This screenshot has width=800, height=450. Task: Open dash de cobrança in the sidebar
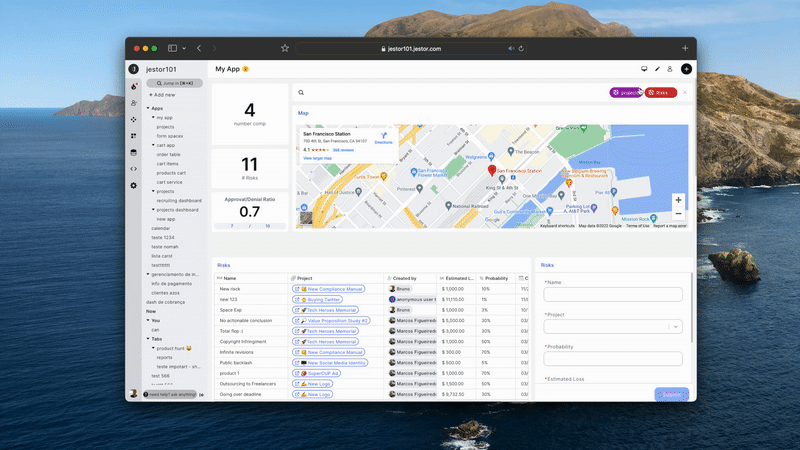pos(165,302)
